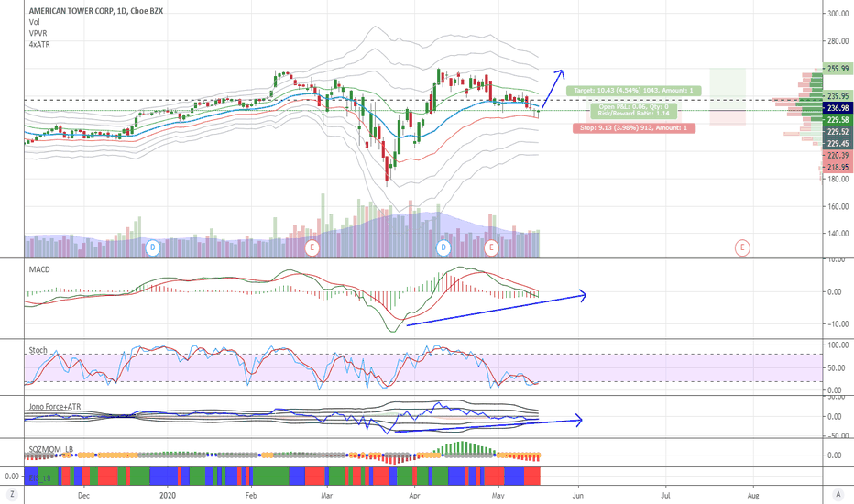Click the Feb label on time axis
The height and width of the screenshot is (504, 854).
click(250, 495)
